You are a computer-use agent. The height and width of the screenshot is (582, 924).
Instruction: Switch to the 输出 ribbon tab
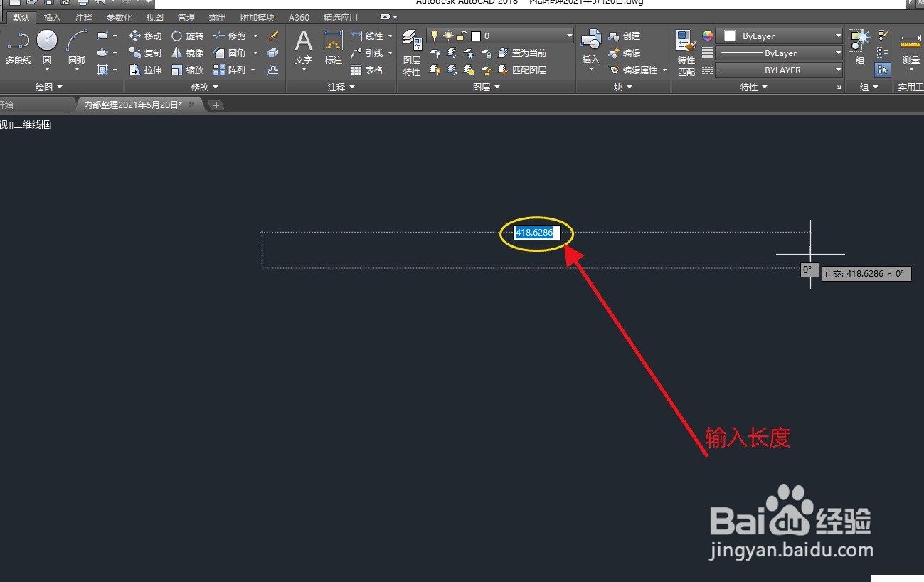click(x=218, y=18)
